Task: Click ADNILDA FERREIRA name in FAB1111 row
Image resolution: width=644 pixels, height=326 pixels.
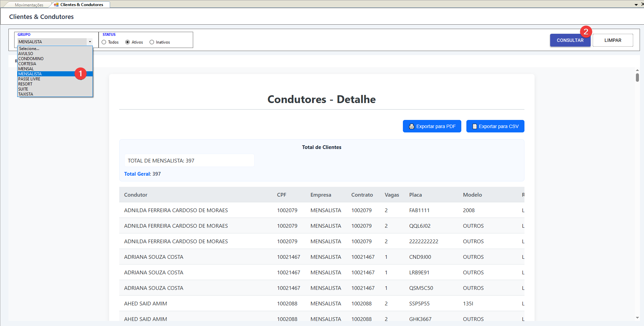Action: [176, 210]
